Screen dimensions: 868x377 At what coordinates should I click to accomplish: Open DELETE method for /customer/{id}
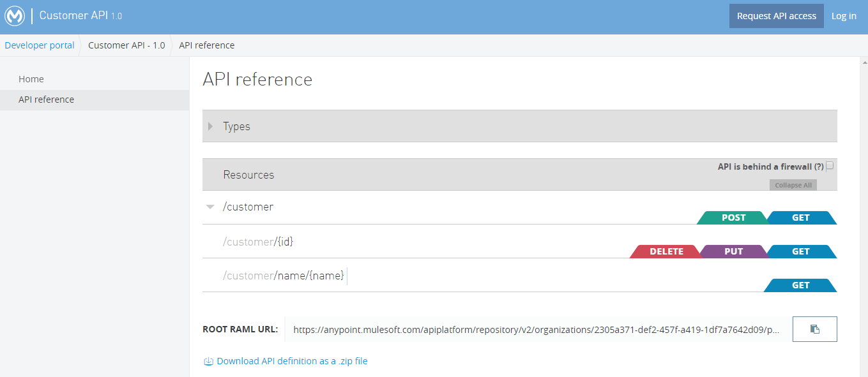click(666, 251)
